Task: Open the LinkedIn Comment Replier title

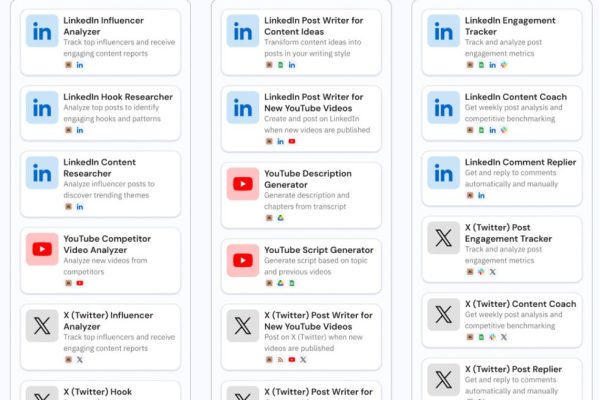Action: pos(520,162)
